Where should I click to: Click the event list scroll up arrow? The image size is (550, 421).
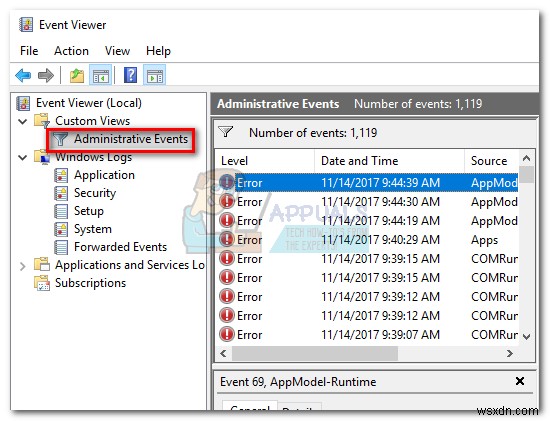526,158
